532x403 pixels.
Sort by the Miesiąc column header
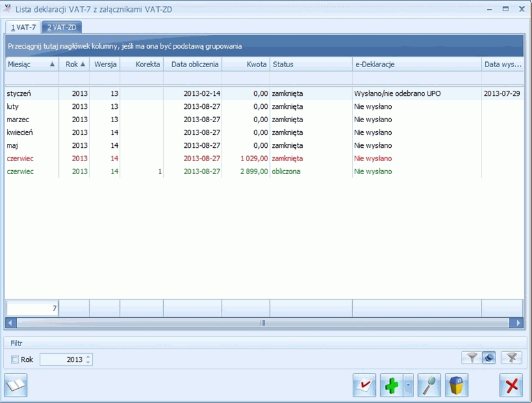(32, 64)
